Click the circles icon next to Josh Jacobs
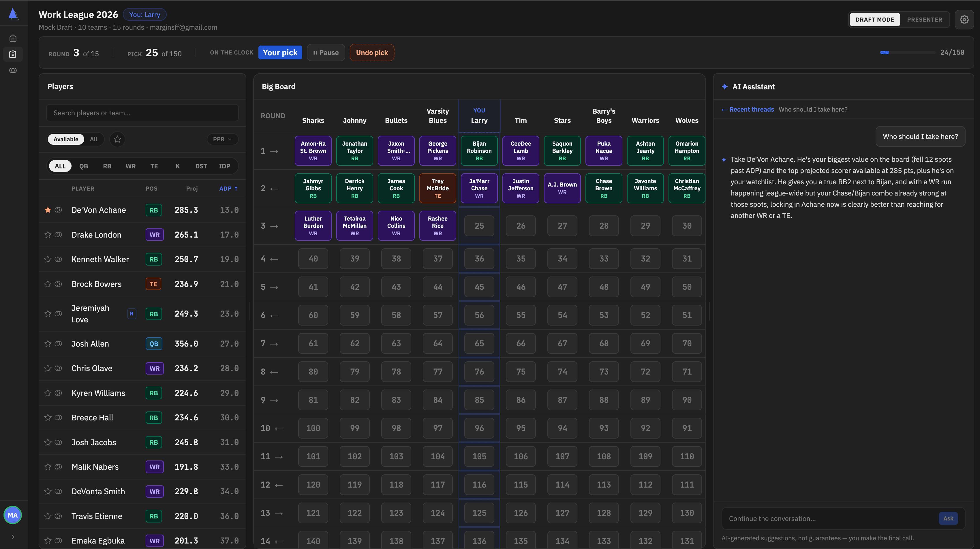Viewport: 980px width, 549px height. click(58, 442)
